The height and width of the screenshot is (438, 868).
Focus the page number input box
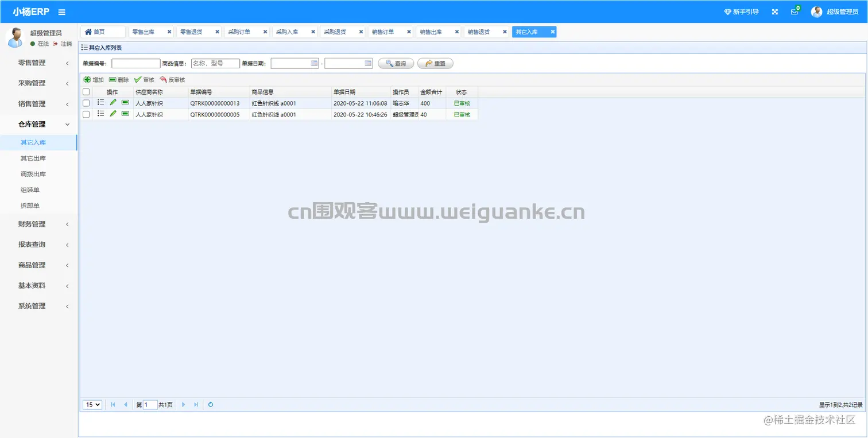[x=150, y=405]
